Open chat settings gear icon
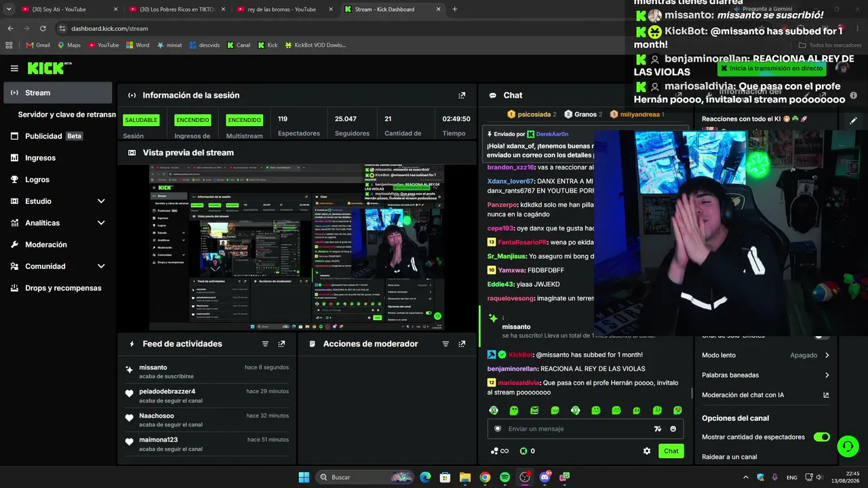The image size is (868, 488). click(647, 451)
